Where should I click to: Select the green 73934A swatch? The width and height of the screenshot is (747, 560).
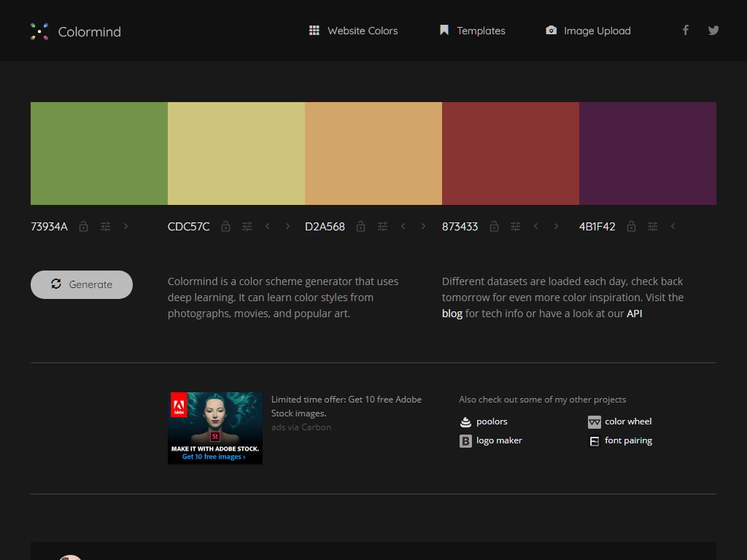99,153
